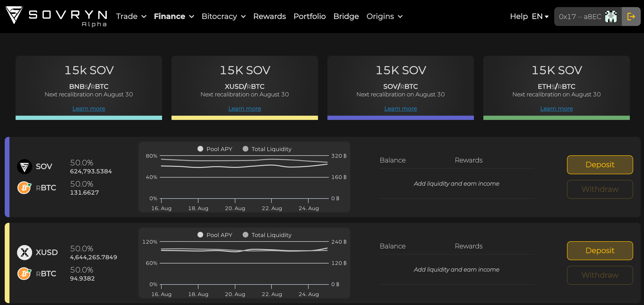Click the ETHS/RBTC pair label

pos(557,86)
